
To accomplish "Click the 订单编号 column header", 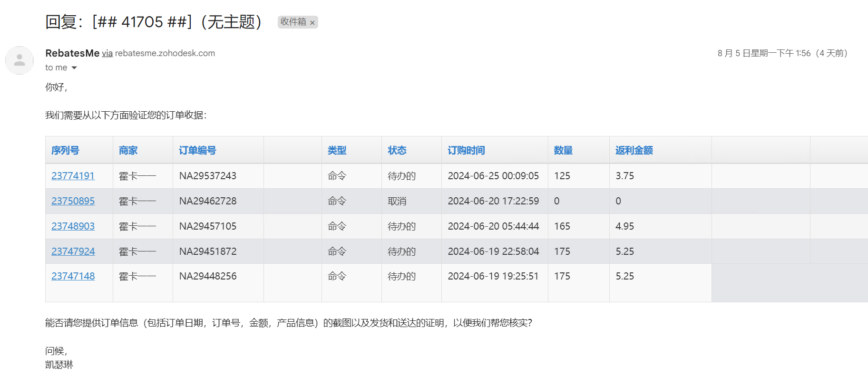I will click(x=197, y=151).
